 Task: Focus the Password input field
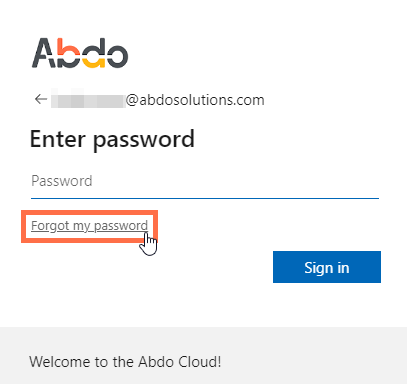(x=205, y=182)
